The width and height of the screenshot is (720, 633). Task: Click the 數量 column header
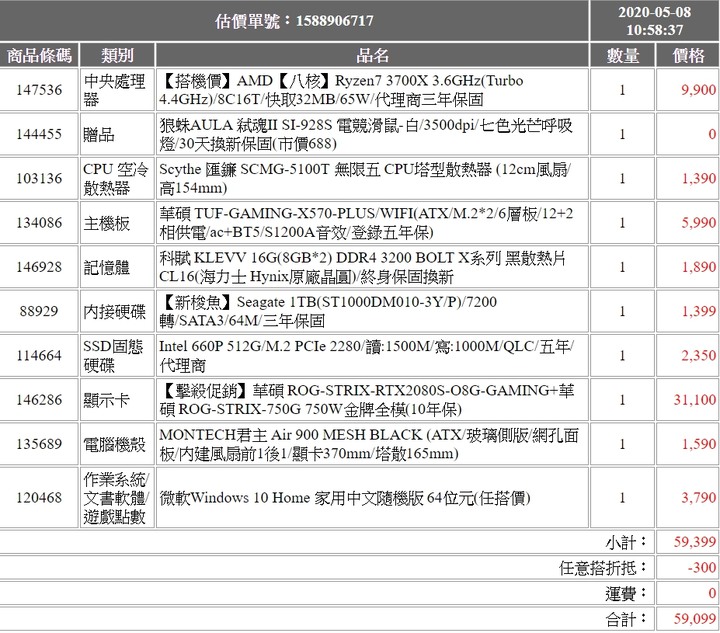(622, 56)
